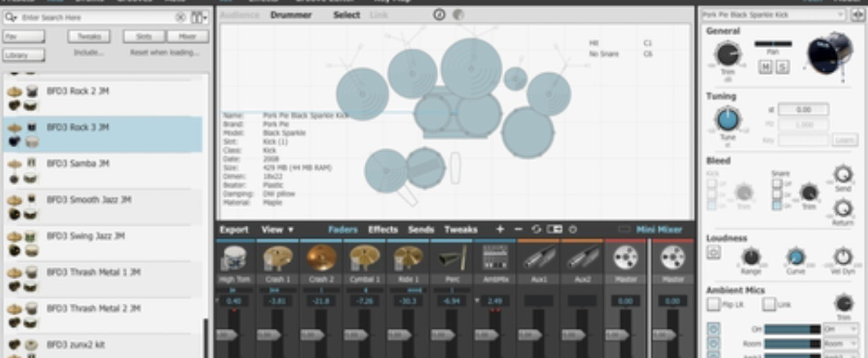This screenshot has height=358, width=868.
Task: Switch to the Effects mixer tab
Action: click(382, 229)
